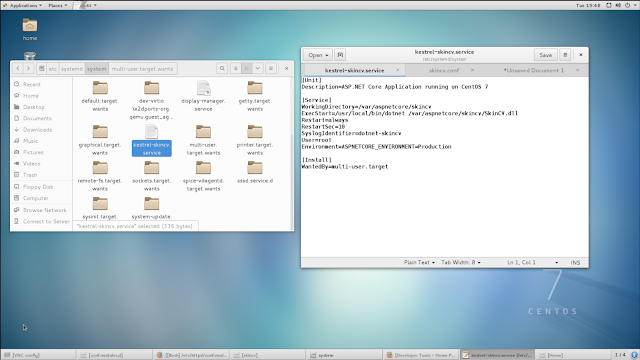Viewport: 640px width, 360px height.
Task: Open the Places menu
Action: tap(58, 5)
